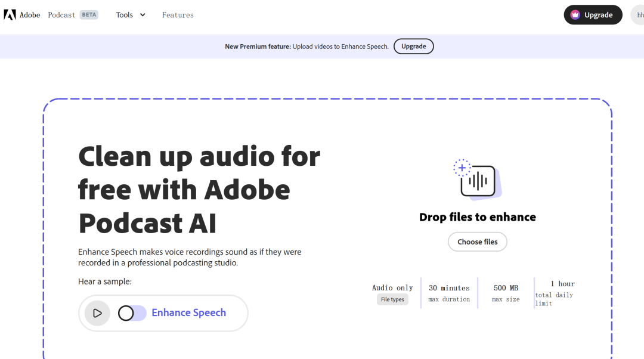The height and width of the screenshot is (359, 644).
Task: Click the Adobe logo icon
Action: [10, 15]
